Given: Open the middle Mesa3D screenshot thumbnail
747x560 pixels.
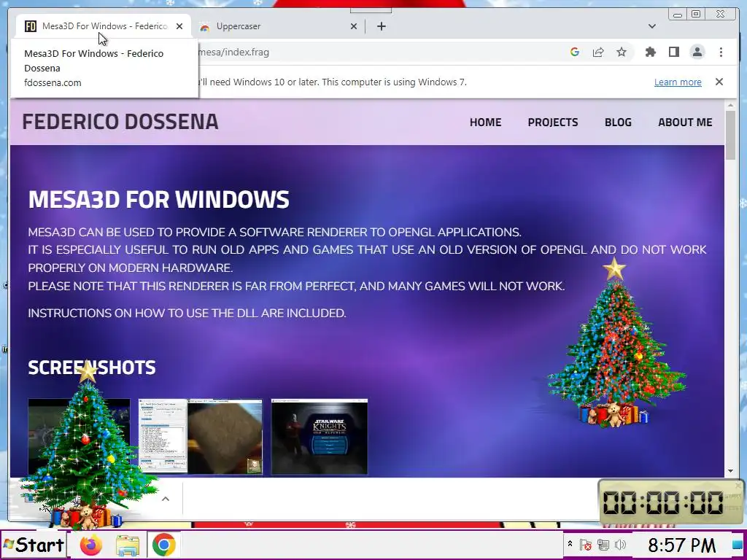Looking at the screenshot, I should point(201,437).
